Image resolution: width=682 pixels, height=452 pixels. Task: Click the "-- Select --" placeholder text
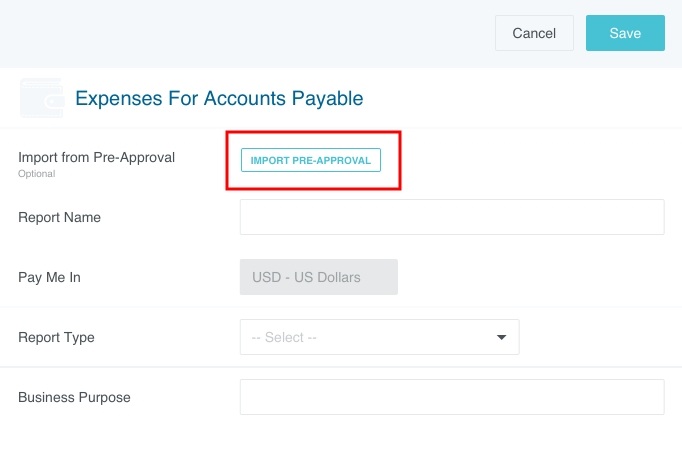coord(284,337)
